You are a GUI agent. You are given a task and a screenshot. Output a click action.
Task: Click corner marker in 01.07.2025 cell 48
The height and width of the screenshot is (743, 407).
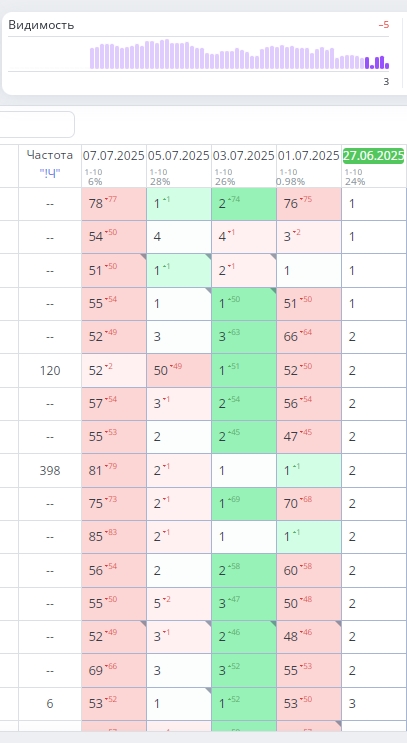pos(338,624)
